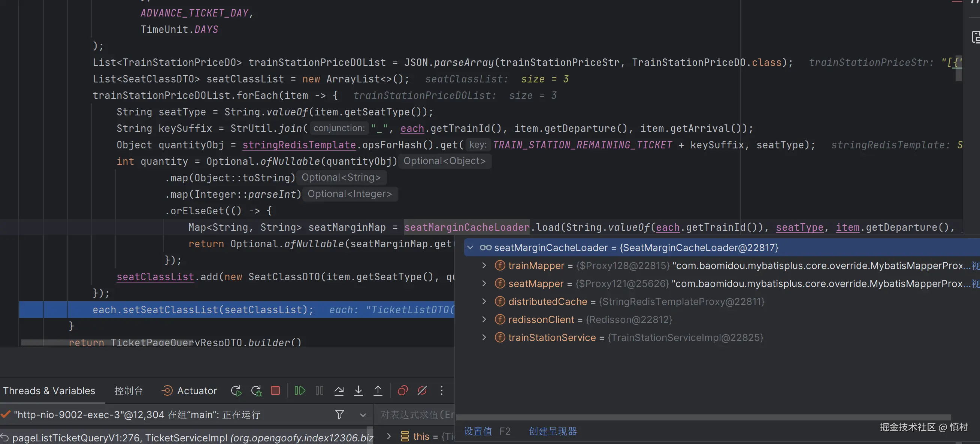
Task: Resume program execution
Action: (300, 391)
